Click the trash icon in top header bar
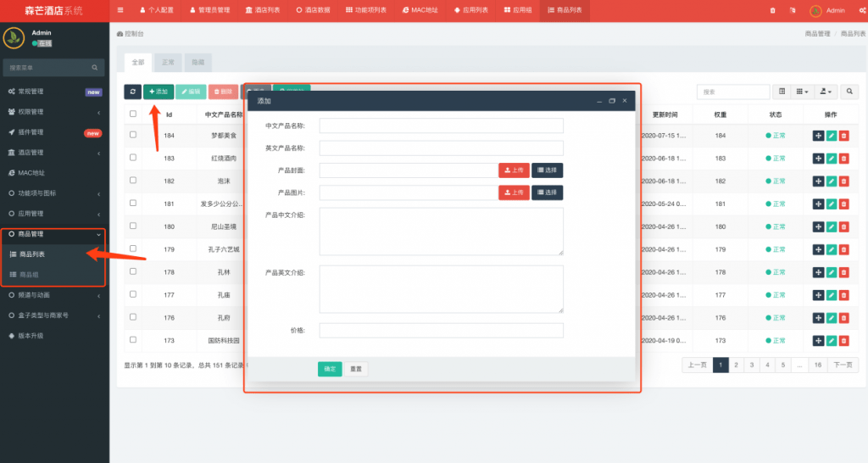This screenshot has width=868, height=463. point(772,10)
